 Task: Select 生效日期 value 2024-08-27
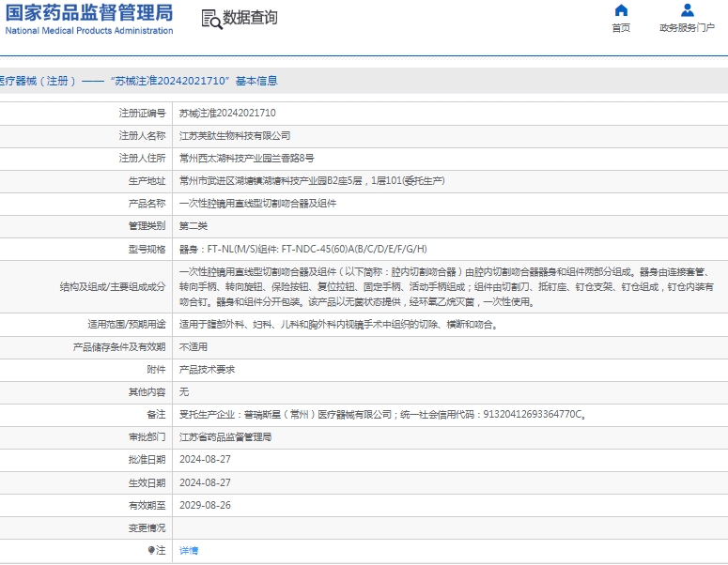pyautogui.click(x=205, y=483)
